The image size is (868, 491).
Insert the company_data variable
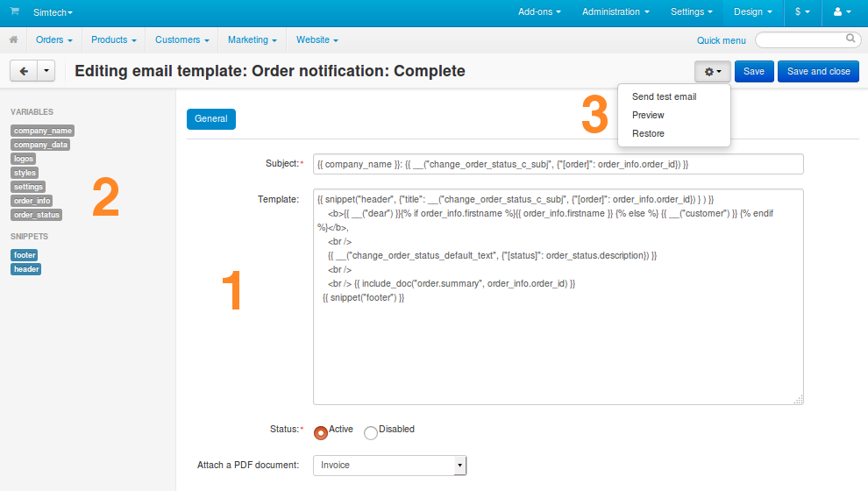coord(40,145)
